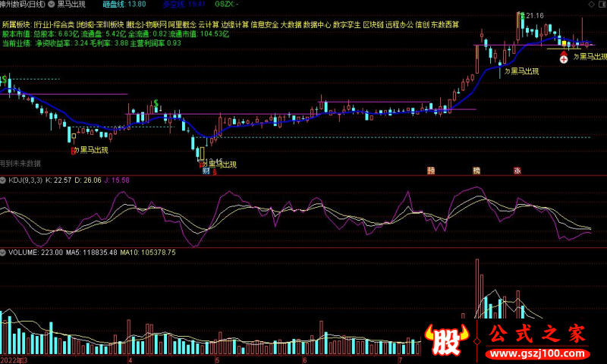
Task: Click the 黑马出现 indicator name in header
Action: coord(71,5)
